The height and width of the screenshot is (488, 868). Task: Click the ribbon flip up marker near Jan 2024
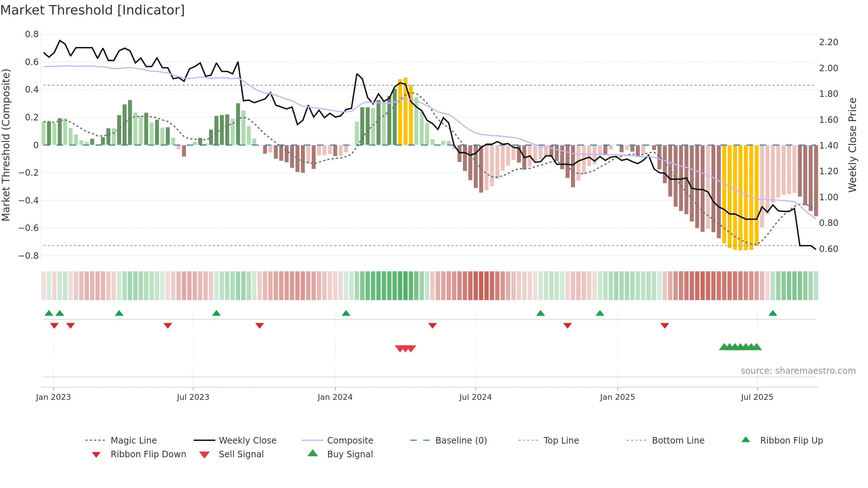point(346,313)
